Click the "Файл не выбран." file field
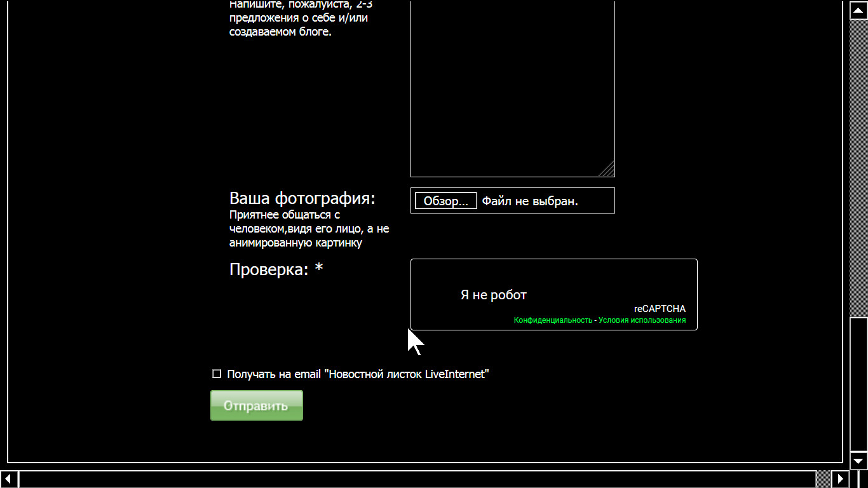The height and width of the screenshot is (488, 868). coord(530,201)
